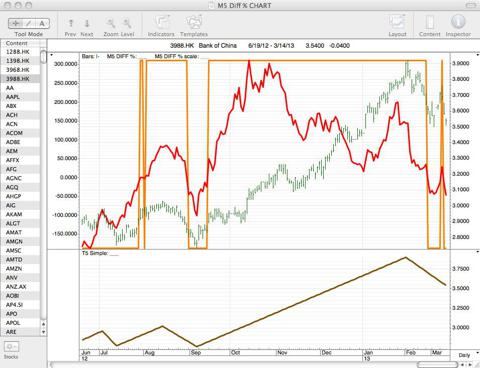Open the price-scale dropdown arrow at top right
The height and width of the screenshot is (368, 480).
pos(478,55)
